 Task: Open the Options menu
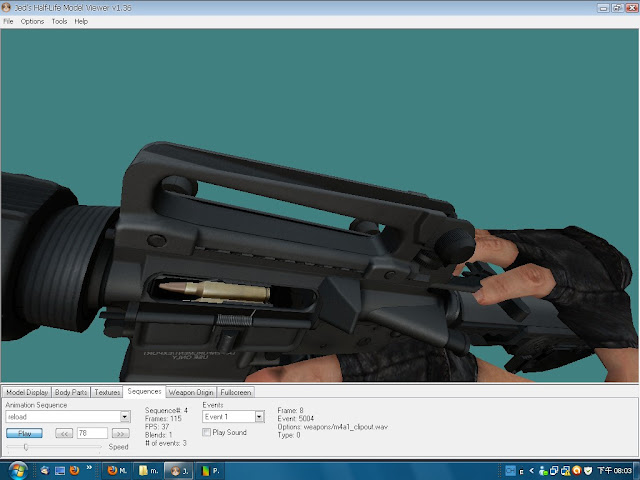click(x=32, y=21)
